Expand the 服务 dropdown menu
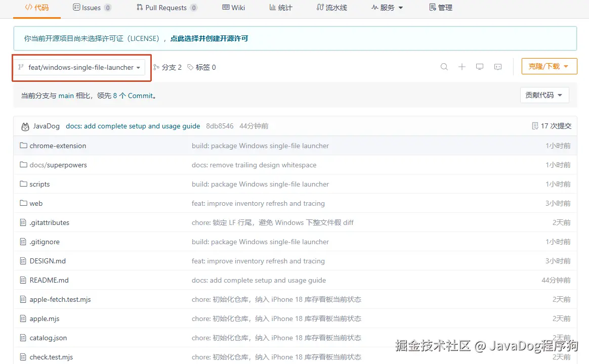Screen dimensions: 589x364 click(x=387, y=8)
